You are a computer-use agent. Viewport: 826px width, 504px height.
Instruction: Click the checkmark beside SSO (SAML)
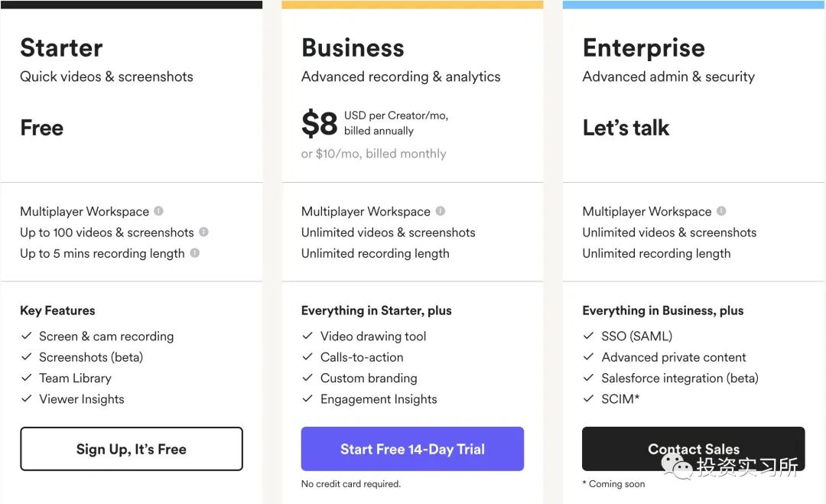[589, 336]
